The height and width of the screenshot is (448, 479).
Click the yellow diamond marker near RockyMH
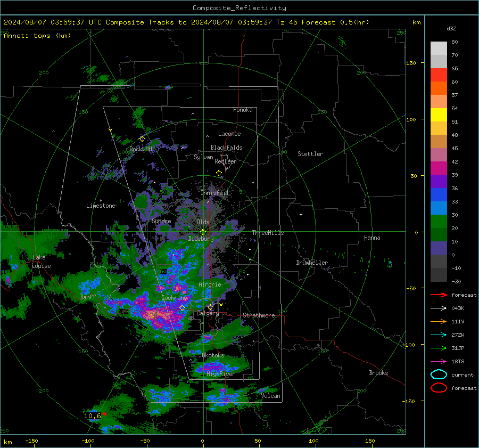click(142, 139)
